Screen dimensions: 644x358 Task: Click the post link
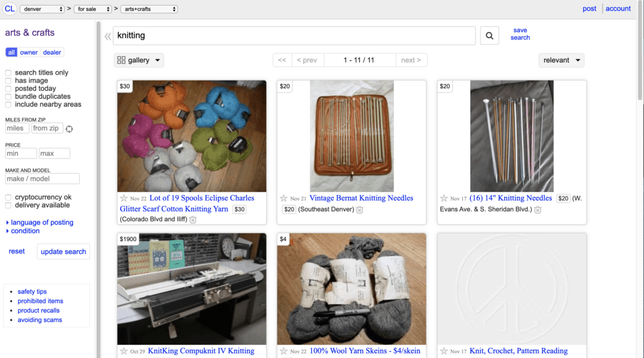point(589,9)
